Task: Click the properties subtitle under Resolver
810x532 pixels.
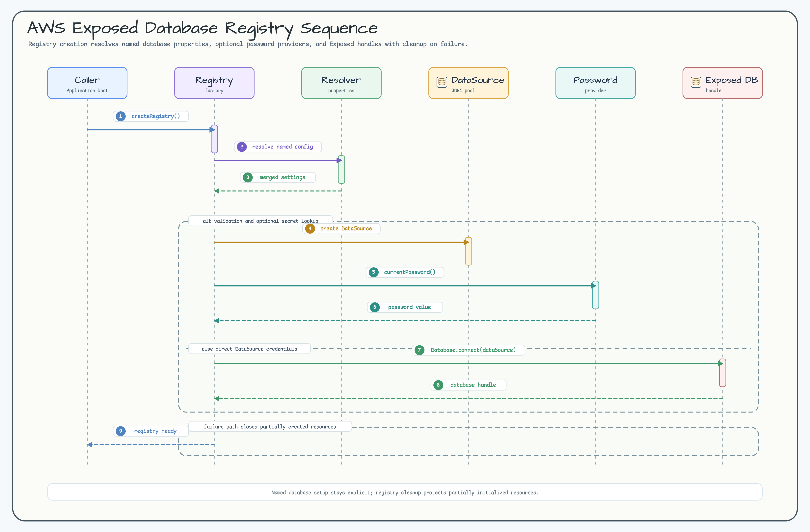Action: click(341, 91)
